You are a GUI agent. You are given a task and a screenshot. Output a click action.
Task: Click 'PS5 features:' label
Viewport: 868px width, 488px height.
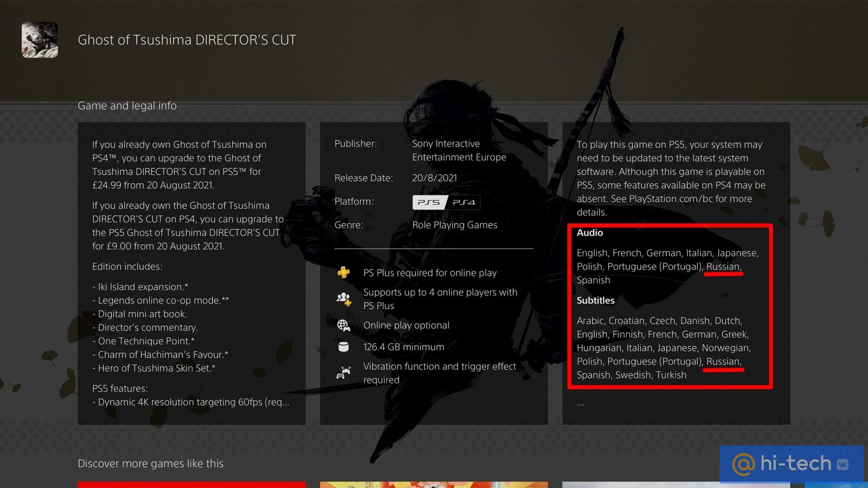120,389
